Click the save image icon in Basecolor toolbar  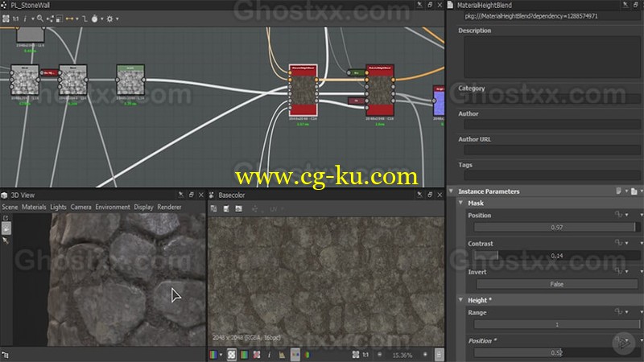coord(226,209)
